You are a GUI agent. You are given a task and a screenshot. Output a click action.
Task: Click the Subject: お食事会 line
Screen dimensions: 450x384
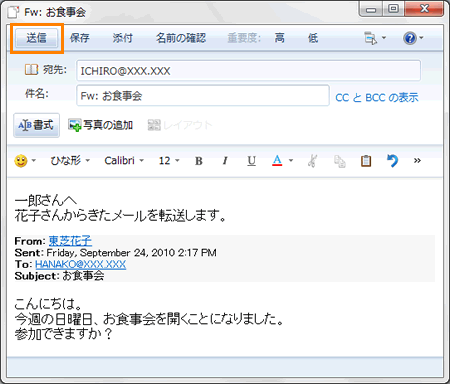(59, 276)
